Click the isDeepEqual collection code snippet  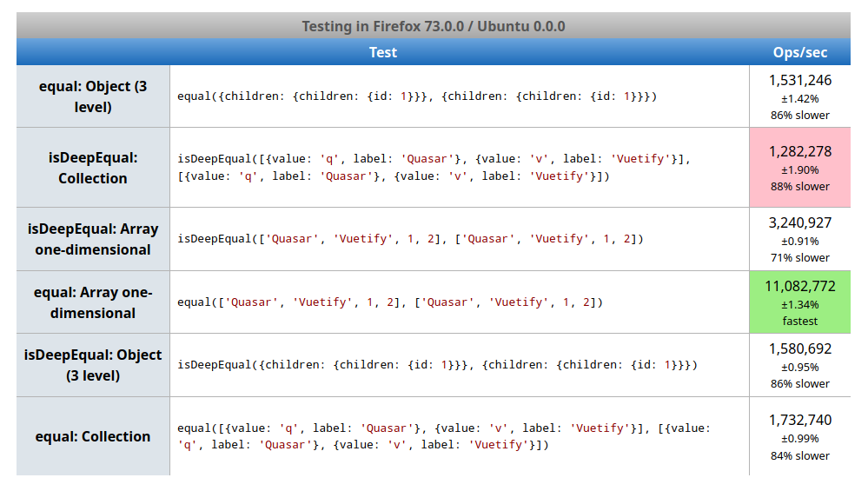click(x=434, y=168)
